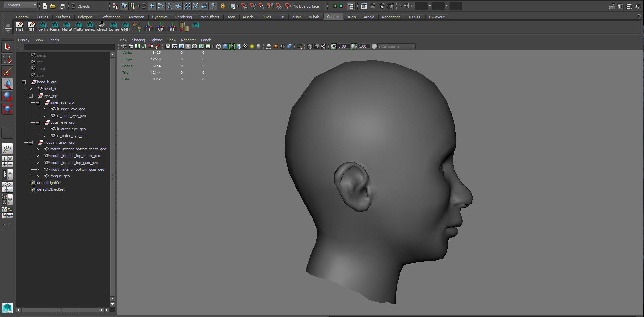Click the padlock lock selection icon
Image resolution: width=644 pixels, height=317 pixels.
[222, 6]
